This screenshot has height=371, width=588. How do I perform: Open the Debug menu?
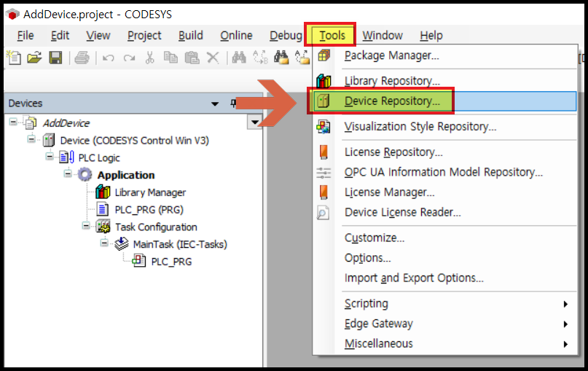click(286, 36)
